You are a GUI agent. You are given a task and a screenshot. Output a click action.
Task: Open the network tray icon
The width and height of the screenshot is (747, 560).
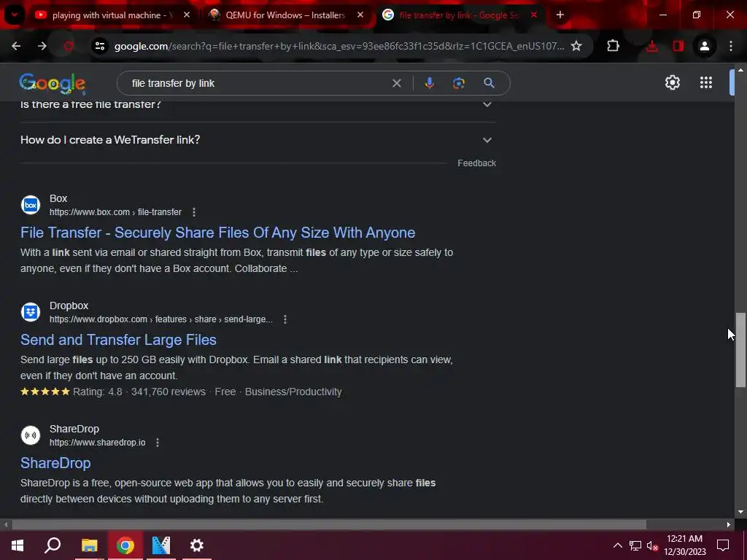(635, 545)
